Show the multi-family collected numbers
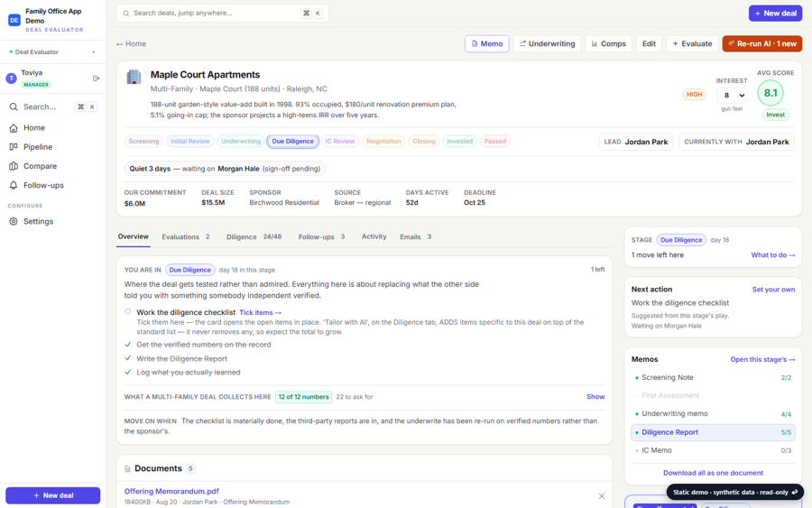 (x=595, y=397)
